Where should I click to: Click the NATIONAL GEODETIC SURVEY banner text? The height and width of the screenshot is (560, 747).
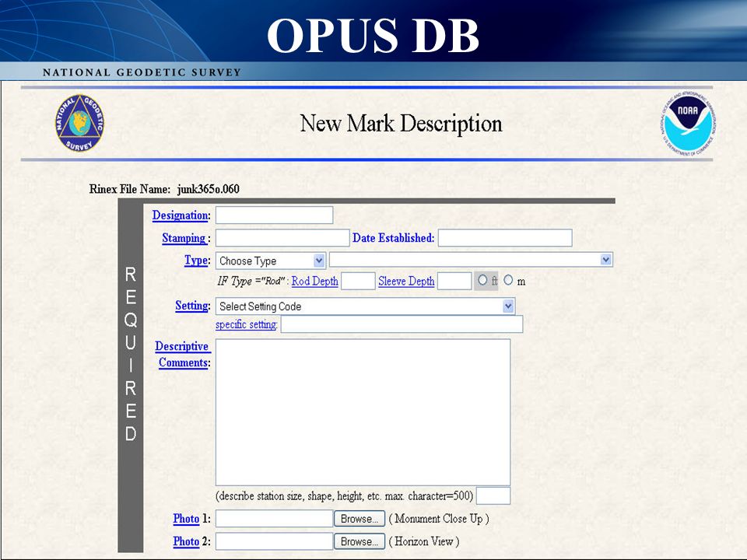coord(142,72)
